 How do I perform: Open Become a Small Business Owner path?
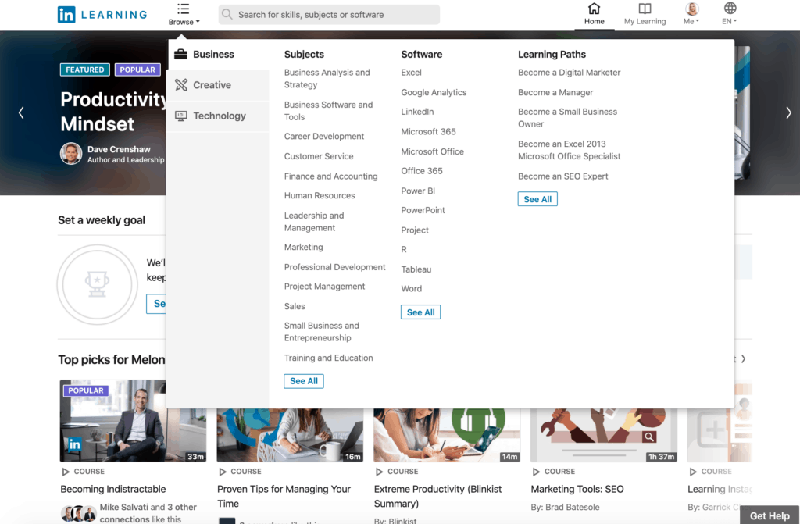click(x=567, y=118)
